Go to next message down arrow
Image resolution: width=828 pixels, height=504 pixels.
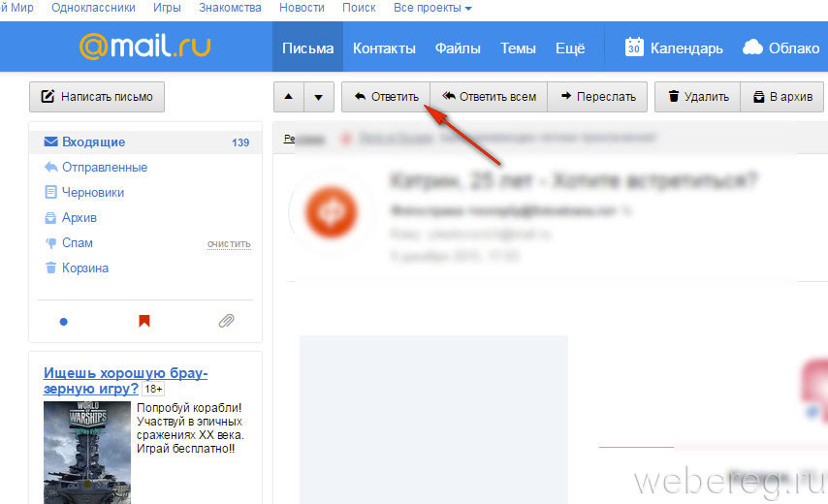319,97
